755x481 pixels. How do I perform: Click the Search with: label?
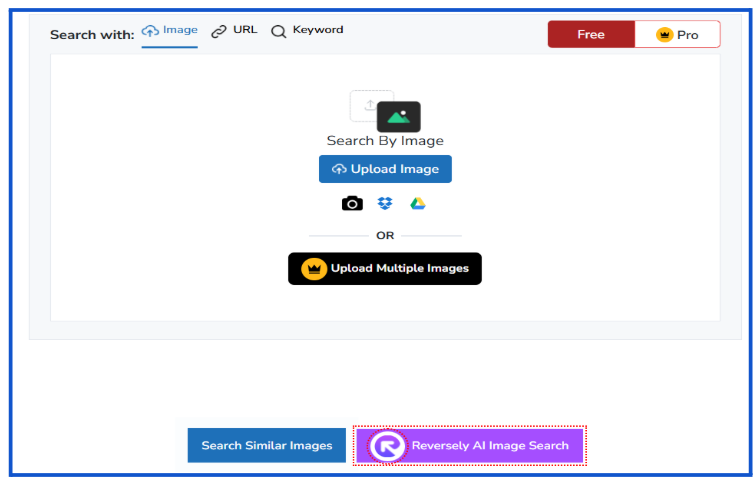(x=92, y=35)
